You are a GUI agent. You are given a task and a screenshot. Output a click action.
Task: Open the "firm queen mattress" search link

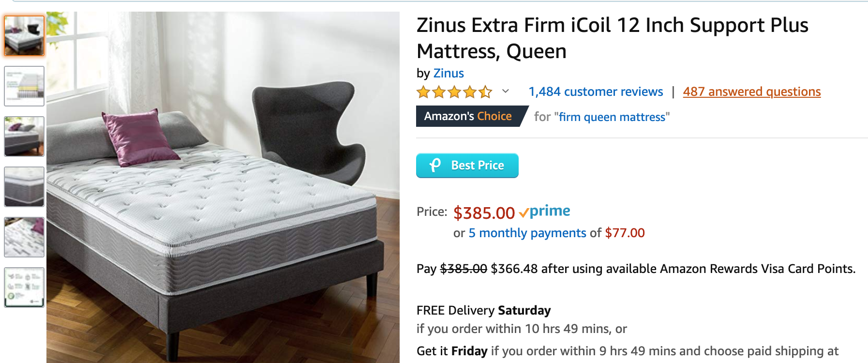click(612, 117)
